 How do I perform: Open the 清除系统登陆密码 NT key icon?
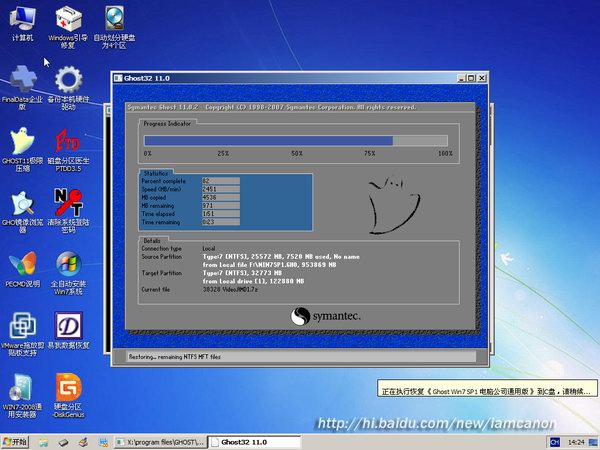68,211
